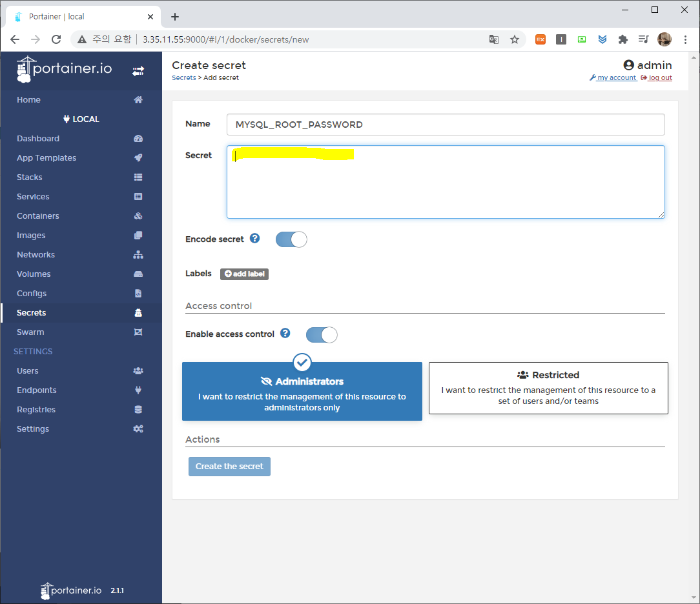This screenshot has width=700, height=604.
Task: Go to Volumes in the sidebar
Action: point(34,274)
